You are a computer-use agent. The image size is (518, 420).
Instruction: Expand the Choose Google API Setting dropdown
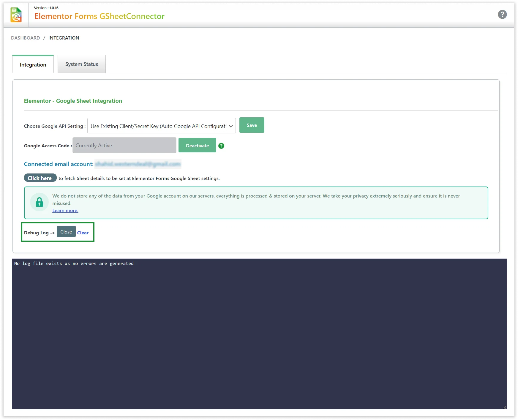point(161,126)
